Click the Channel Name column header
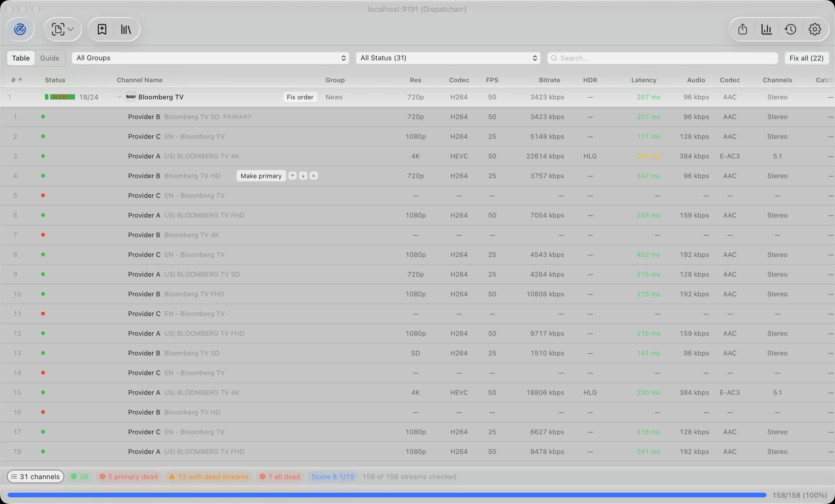Screen dimensions: 835x504 [140, 80]
